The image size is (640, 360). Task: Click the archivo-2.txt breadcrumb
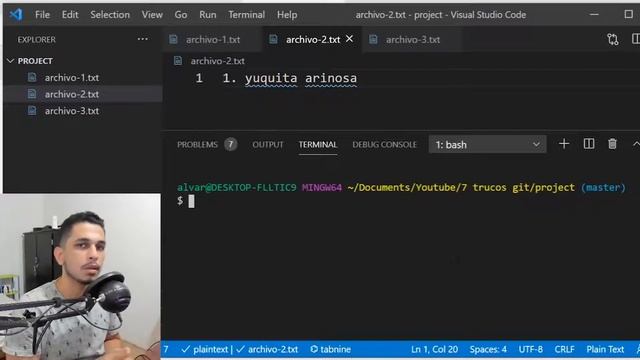[x=217, y=61]
